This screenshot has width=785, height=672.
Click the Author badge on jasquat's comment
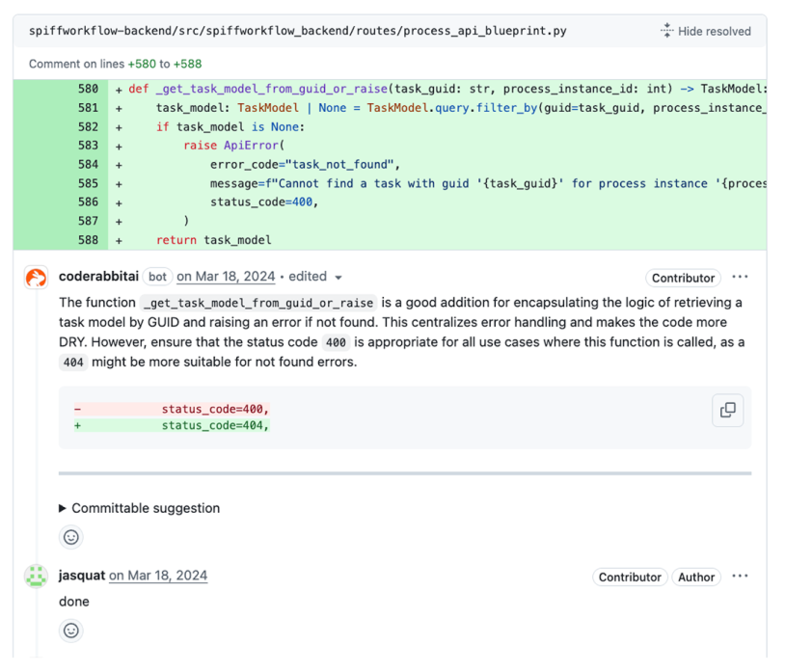click(x=696, y=577)
